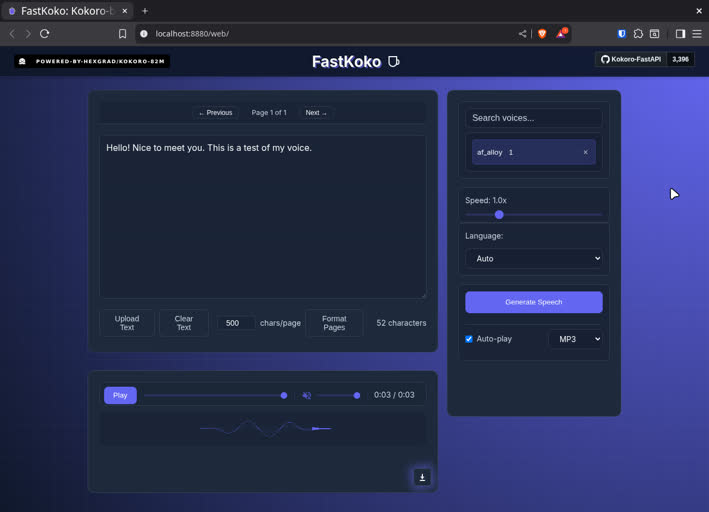Click Generate Speech

click(x=534, y=302)
